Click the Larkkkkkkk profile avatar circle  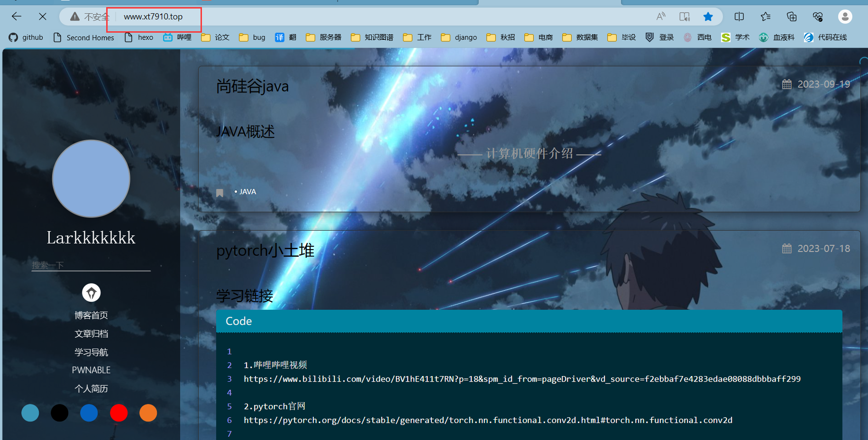coord(91,179)
